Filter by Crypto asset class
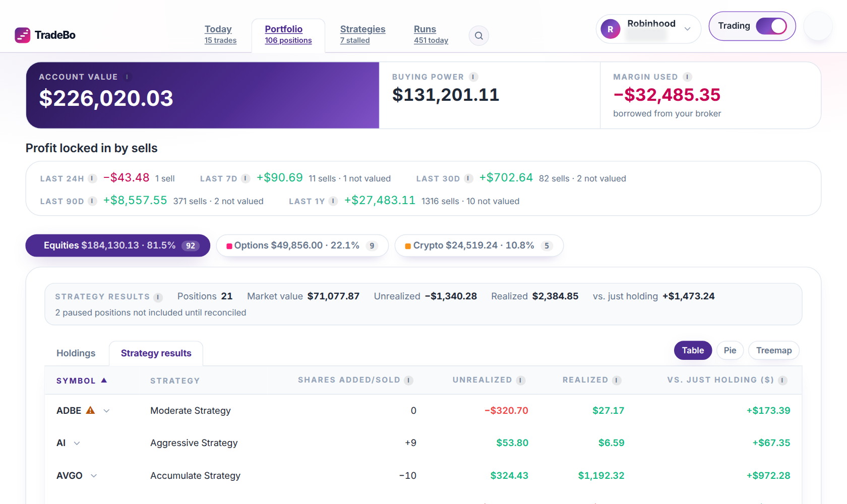The width and height of the screenshot is (847, 504). 479,245
